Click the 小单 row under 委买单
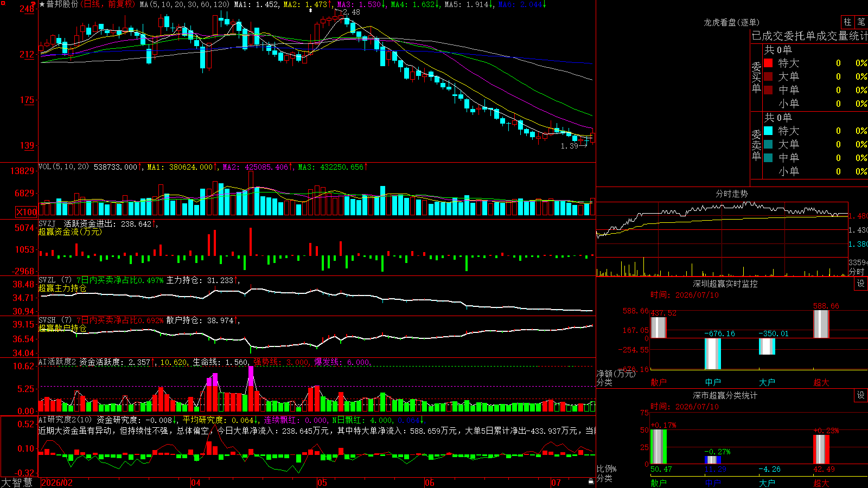 815,104
